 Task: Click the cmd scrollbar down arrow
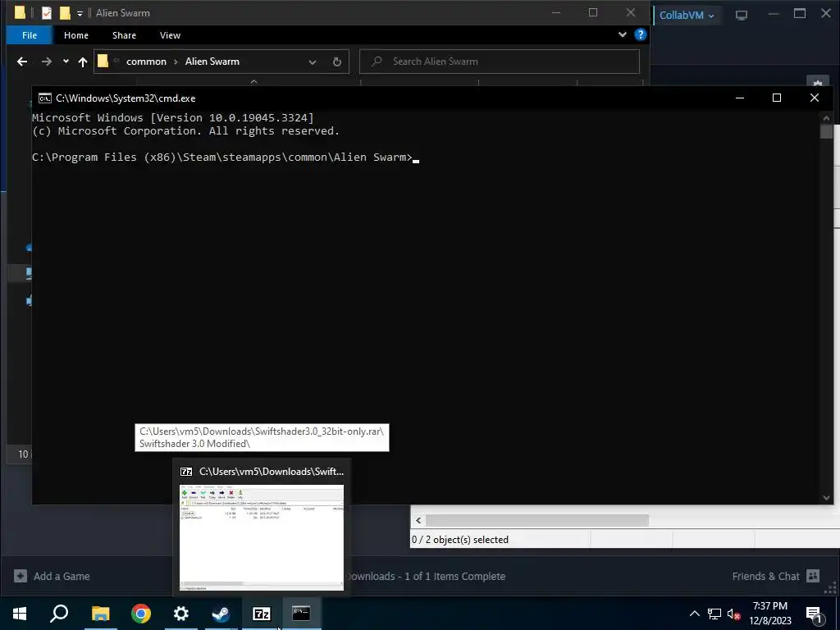(x=826, y=498)
